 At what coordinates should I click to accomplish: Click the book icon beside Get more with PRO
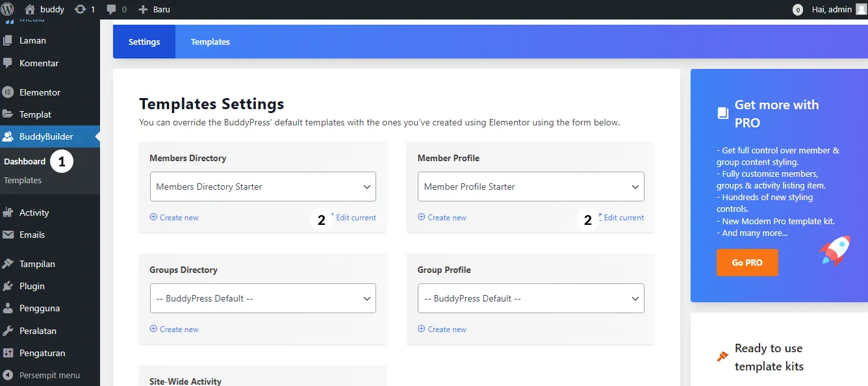pos(722,113)
